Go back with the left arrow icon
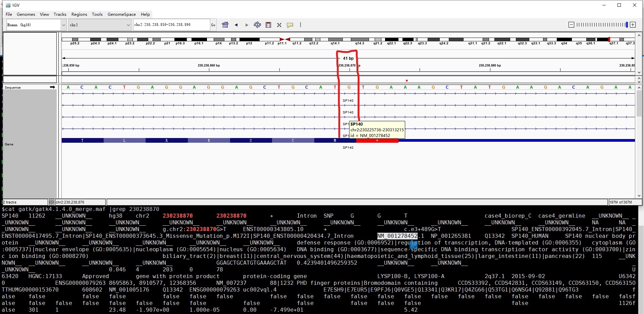This screenshot has width=644, height=314. (x=236, y=25)
